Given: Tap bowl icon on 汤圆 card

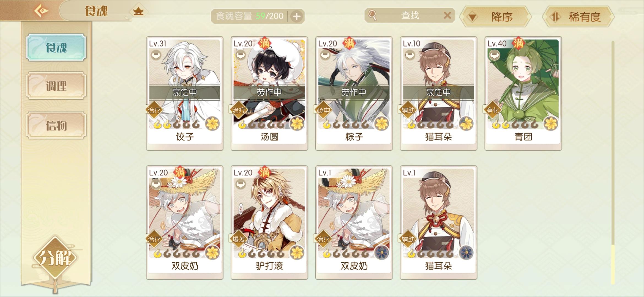Looking at the screenshot, I should 241,55.
